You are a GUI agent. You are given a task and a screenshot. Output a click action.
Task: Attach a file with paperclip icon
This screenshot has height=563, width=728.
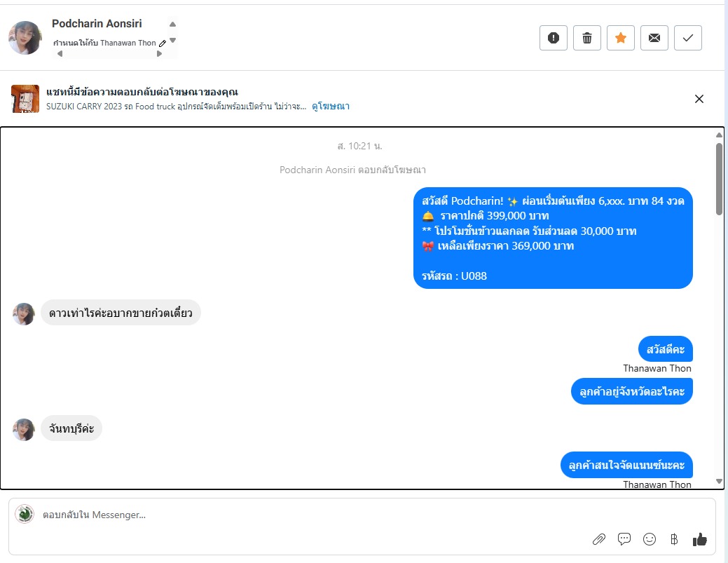pos(599,539)
